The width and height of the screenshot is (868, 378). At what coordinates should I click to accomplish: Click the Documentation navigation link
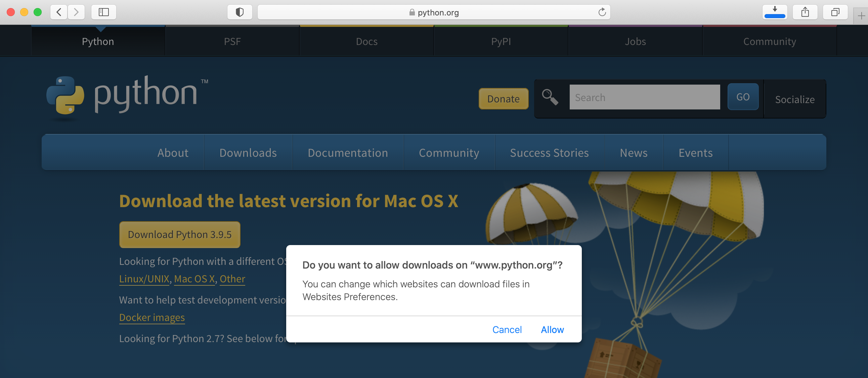[x=348, y=152]
